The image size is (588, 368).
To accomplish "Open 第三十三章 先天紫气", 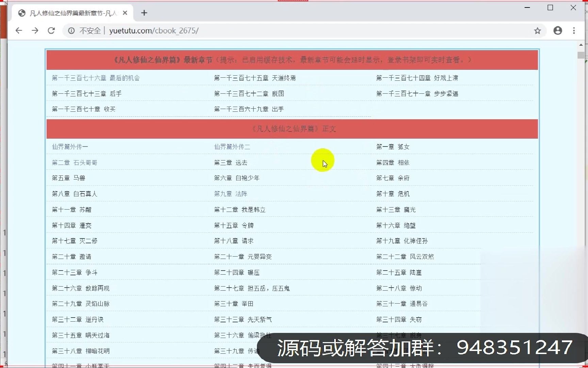I will [243, 320].
